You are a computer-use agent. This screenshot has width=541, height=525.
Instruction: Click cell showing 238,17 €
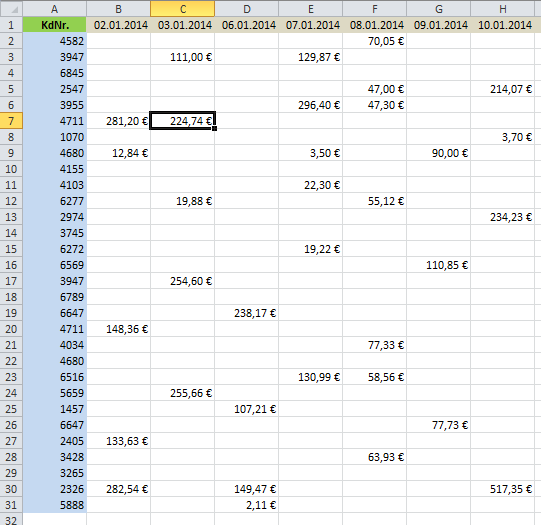246,313
